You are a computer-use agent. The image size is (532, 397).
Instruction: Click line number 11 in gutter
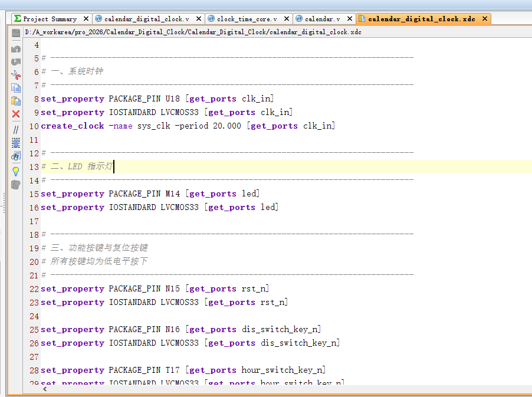tap(34, 140)
